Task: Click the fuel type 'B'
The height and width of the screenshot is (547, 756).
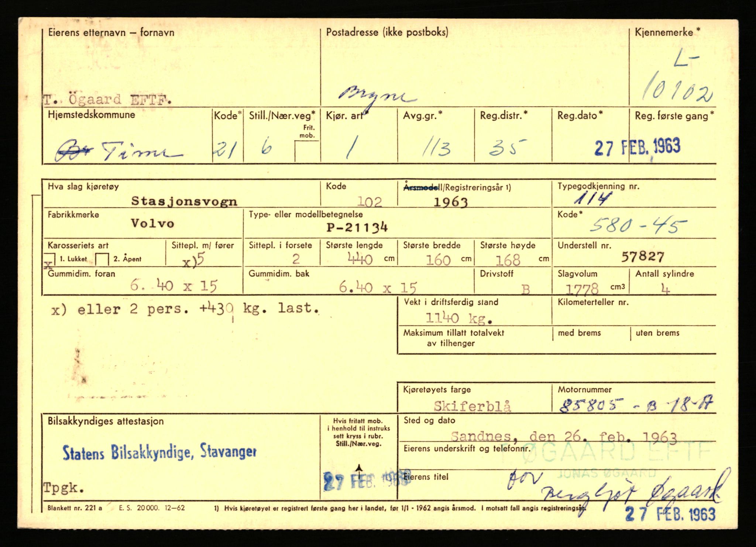Action: click(x=526, y=289)
